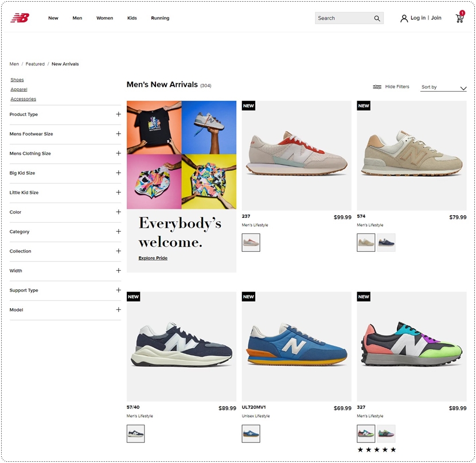Image resolution: width=476 pixels, height=463 pixels.
Task: Click Hide Filters
Action: point(397,87)
